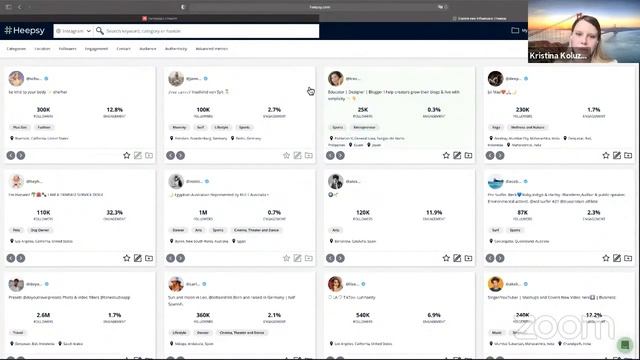640x360 pixels.
Task: Open avatar of the 540K followers influencer
Action: pos(336,284)
